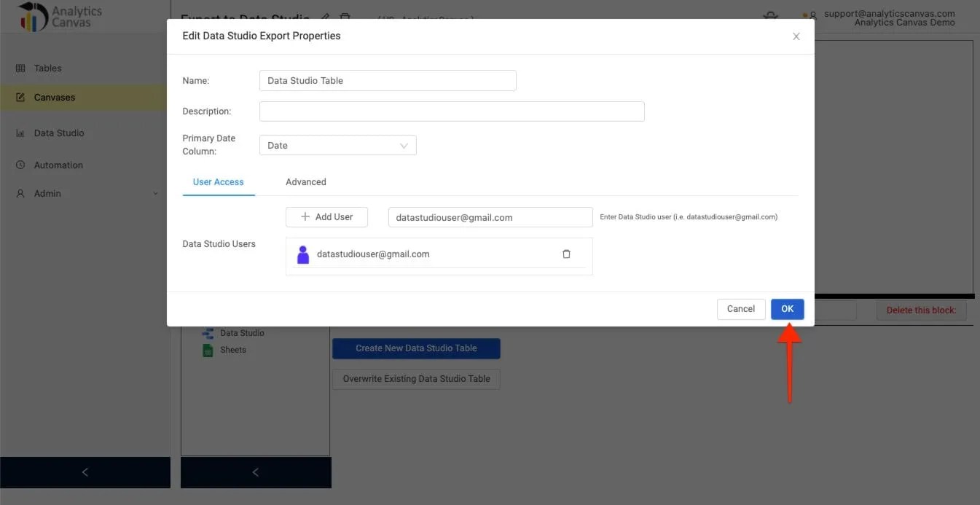This screenshot has width=980, height=505.
Task: Delete user datastudiouser@gmail.com with trash icon
Action: [x=567, y=254]
